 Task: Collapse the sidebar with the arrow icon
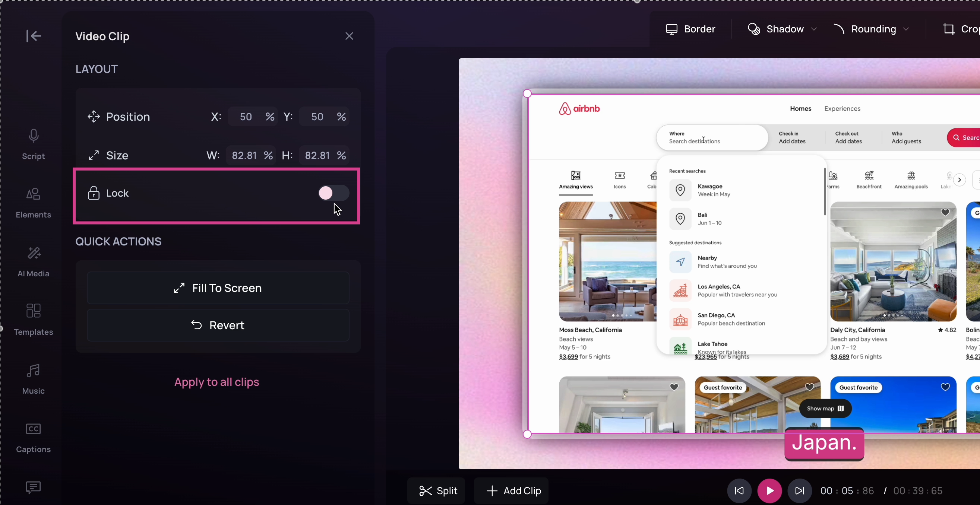click(34, 36)
